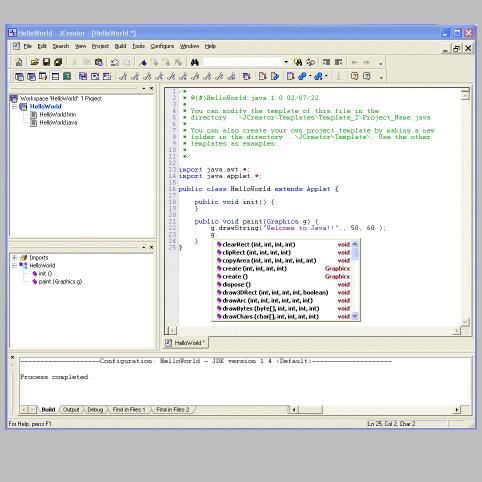Open the Build menu

tap(120, 46)
